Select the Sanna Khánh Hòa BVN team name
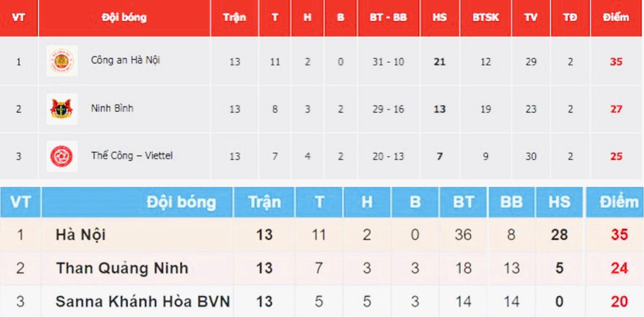The image size is (644, 317). [x=143, y=301]
